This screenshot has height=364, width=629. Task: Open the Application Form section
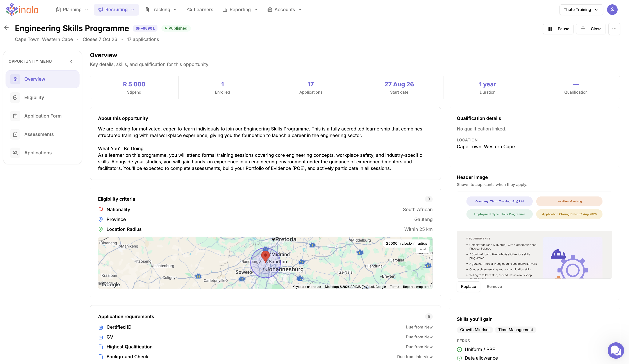pyautogui.click(x=42, y=116)
